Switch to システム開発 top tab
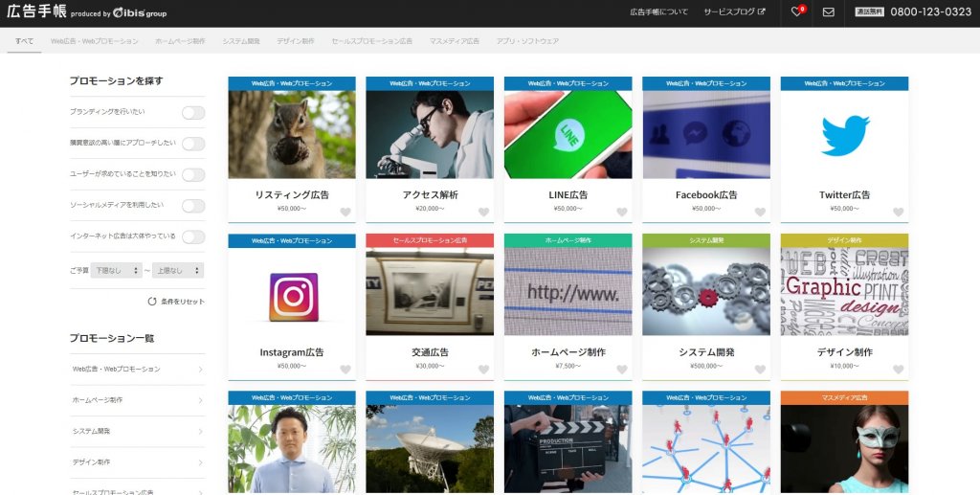Viewport: 980px width, 495px height. pyautogui.click(x=240, y=41)
